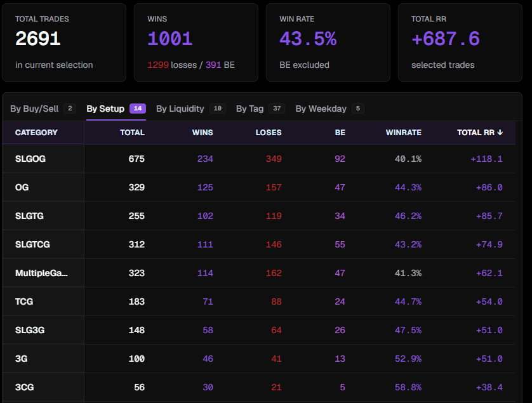Click the 10 count badge on By Liquidity
Image resolution: width=532 pixels, height=403 pixels.
(x=218, y=109)
